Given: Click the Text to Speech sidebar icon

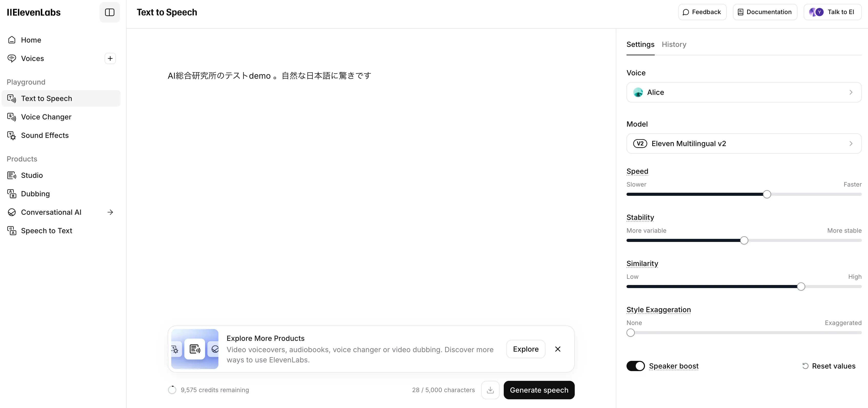Looking at the screenshot, I should click(x=12, y=98).
